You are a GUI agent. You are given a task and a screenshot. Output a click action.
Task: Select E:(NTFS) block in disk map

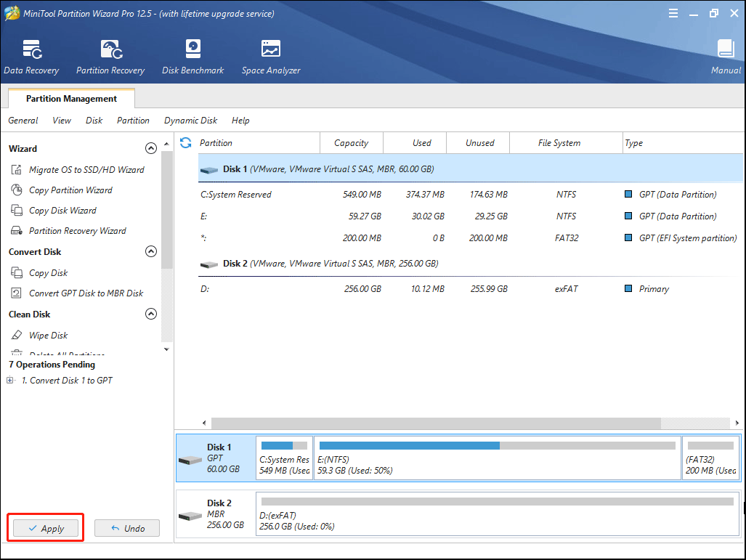(498, 458)
